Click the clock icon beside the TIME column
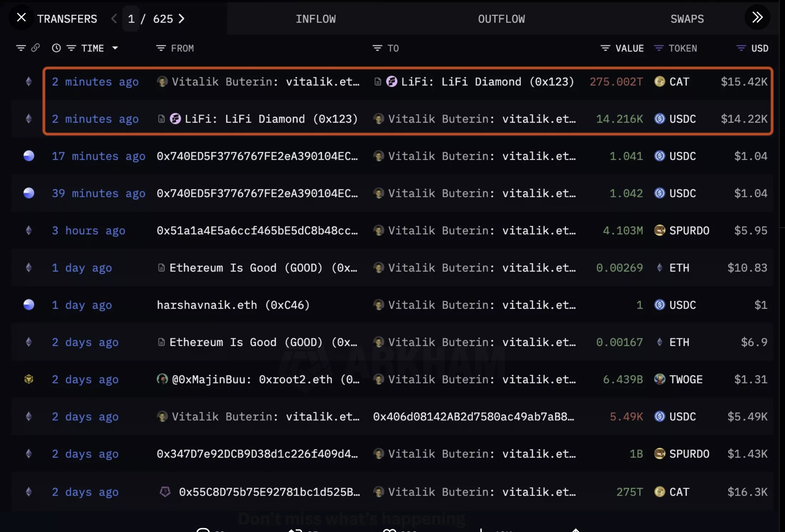 [x=56, y=48]
